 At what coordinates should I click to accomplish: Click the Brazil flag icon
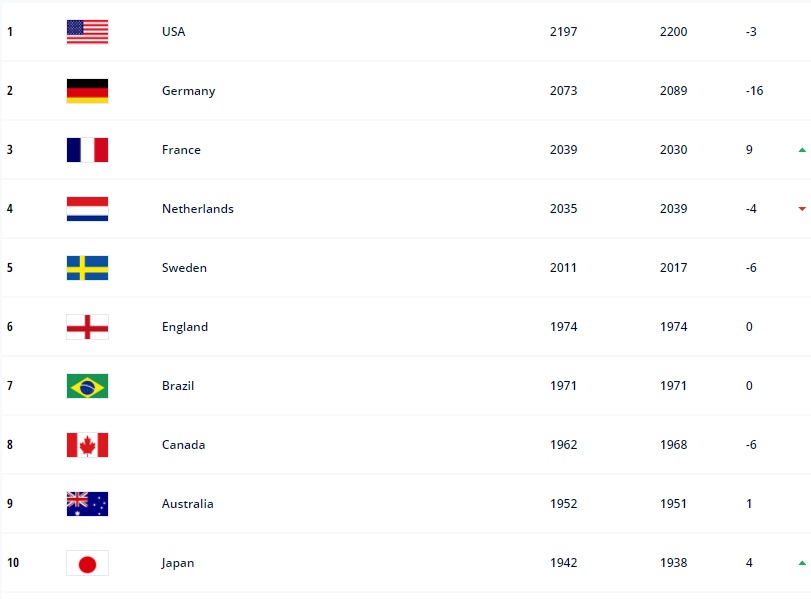[87, 386]
